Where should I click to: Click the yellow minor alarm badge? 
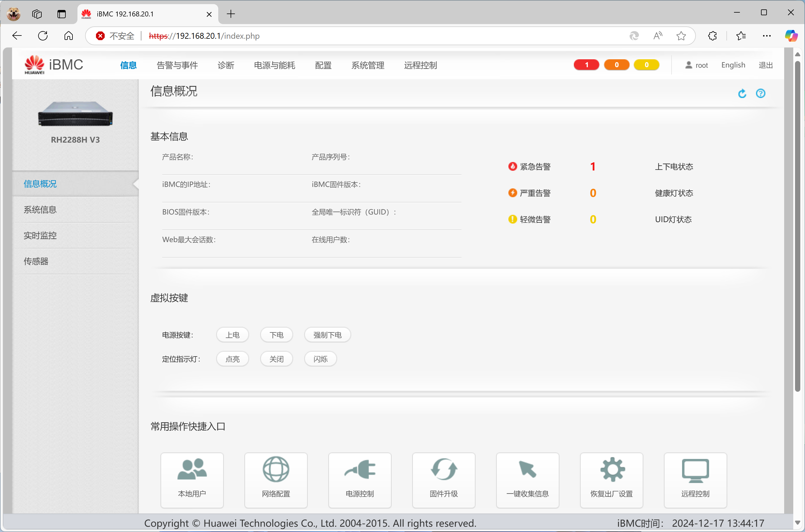coord(646,65)
